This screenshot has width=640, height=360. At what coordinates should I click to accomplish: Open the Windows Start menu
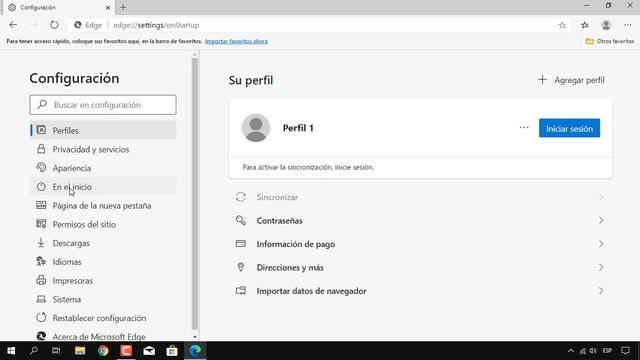(x=11, y=351)
